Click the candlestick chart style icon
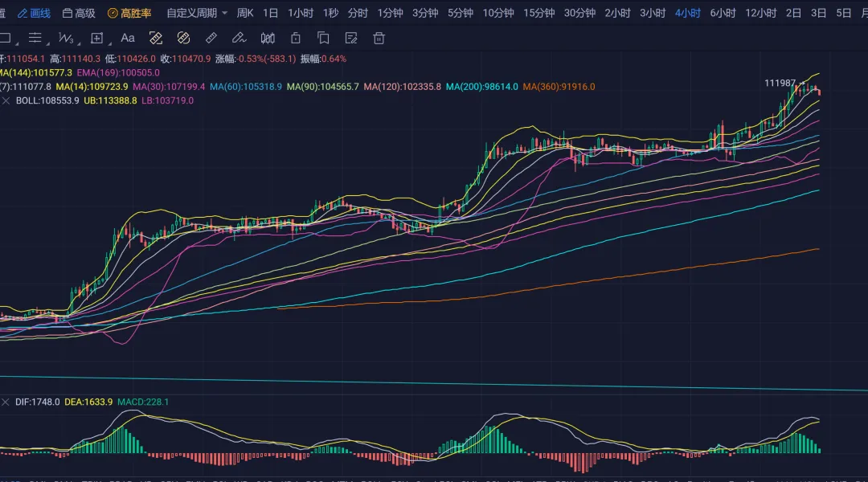This screenshot has height=482, width=868. coord(268,38)
